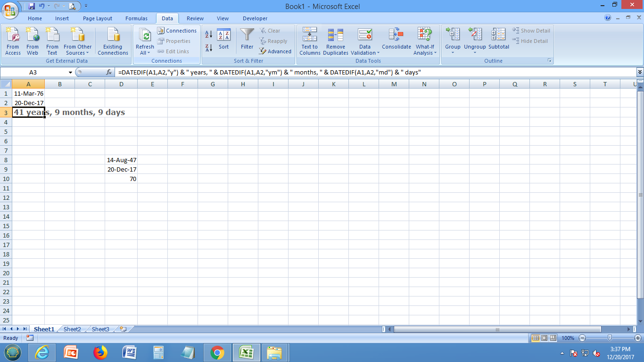Expand the From Other Sources dropdown
Image resolution: width=644 pixels, height=362 pixels.
click(77, 41)
